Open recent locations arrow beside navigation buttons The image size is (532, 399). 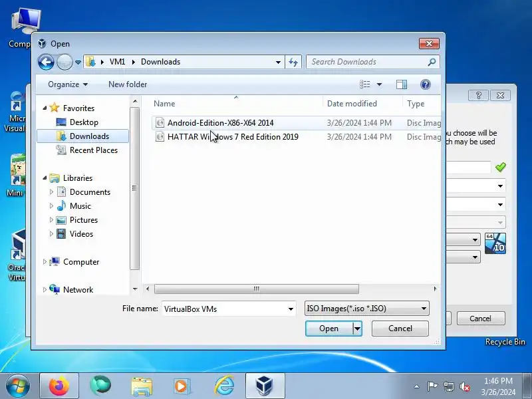click(78, 63)
